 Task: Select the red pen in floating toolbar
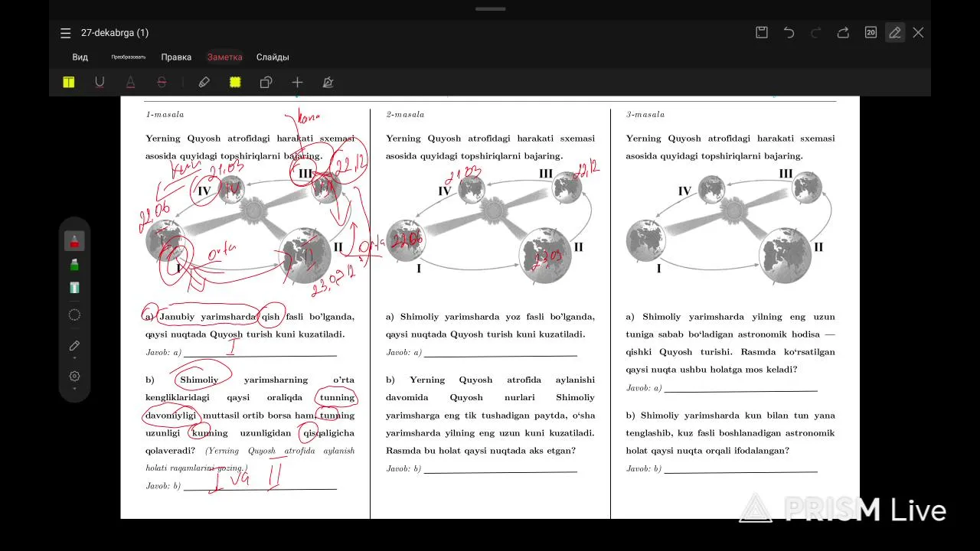(x=74, y=242)
